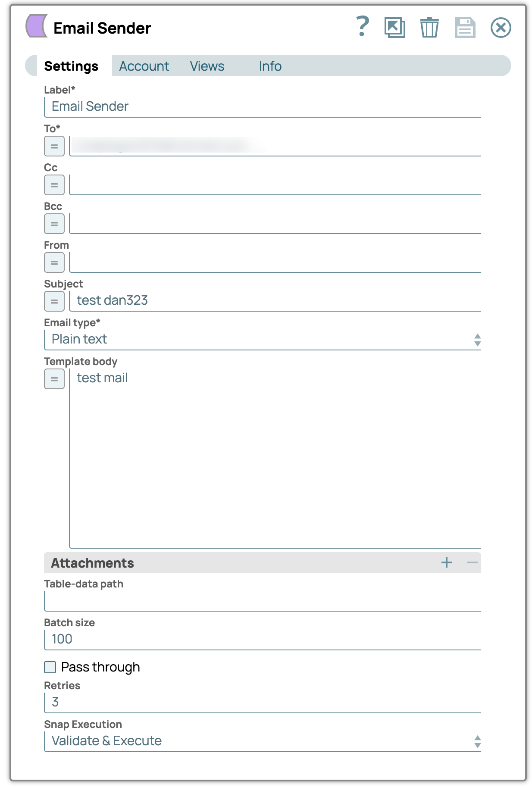Open the help question mark icon
532x787 pixels.
(x=362, y=27)
